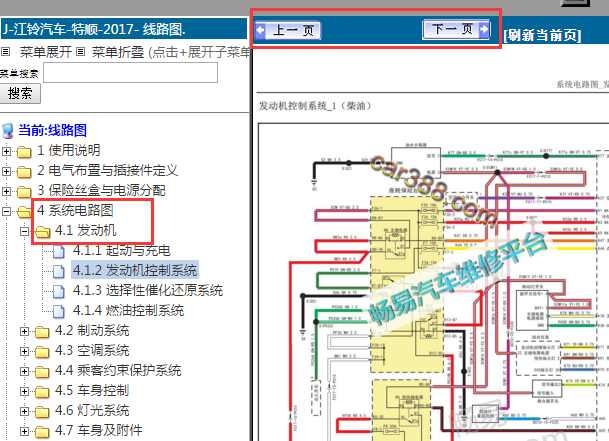Click open folder icon of 4.1 发动机
Viewport: 609px width, 441px height.
[42, 232]
